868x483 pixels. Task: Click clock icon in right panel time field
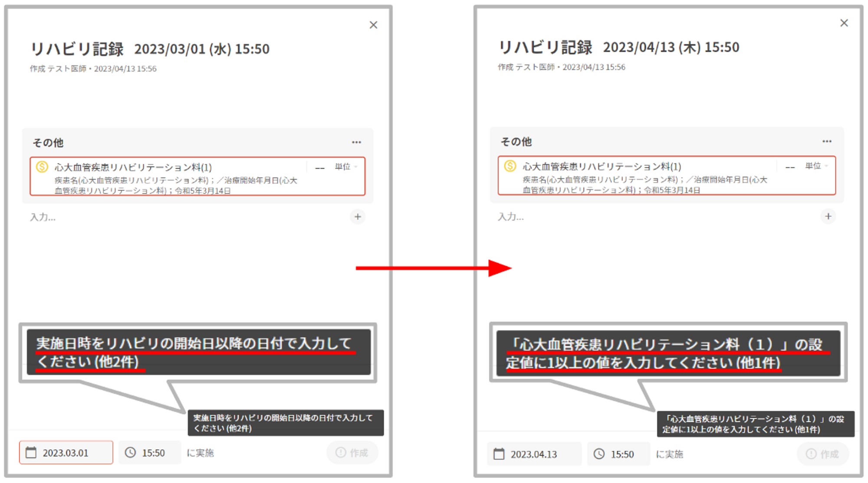599,454
